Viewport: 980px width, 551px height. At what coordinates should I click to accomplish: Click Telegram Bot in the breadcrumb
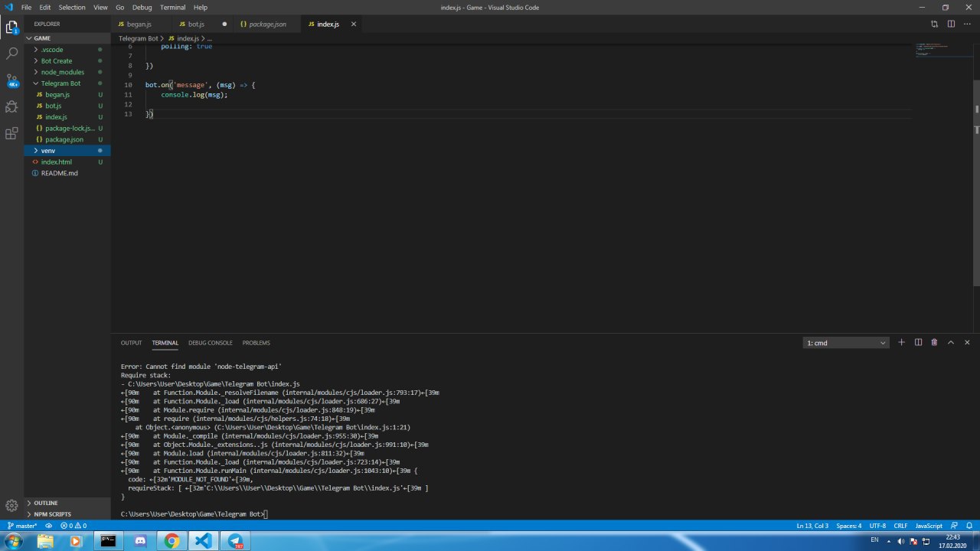pyautogui.click(x=138, y=38)
